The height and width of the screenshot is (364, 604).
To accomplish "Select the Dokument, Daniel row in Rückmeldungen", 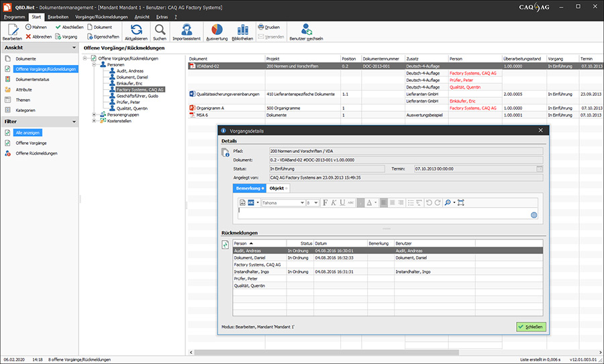I will point(388,258).
